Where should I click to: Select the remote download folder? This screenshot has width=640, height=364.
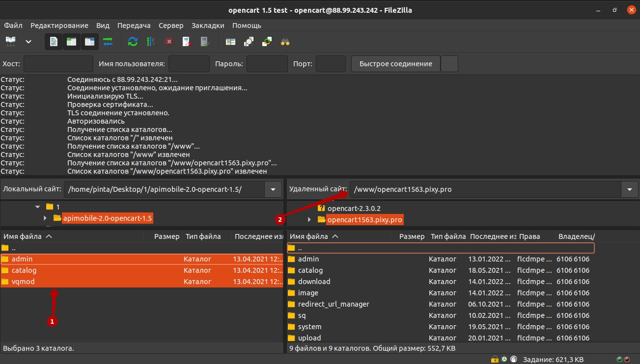coord(314,282)
